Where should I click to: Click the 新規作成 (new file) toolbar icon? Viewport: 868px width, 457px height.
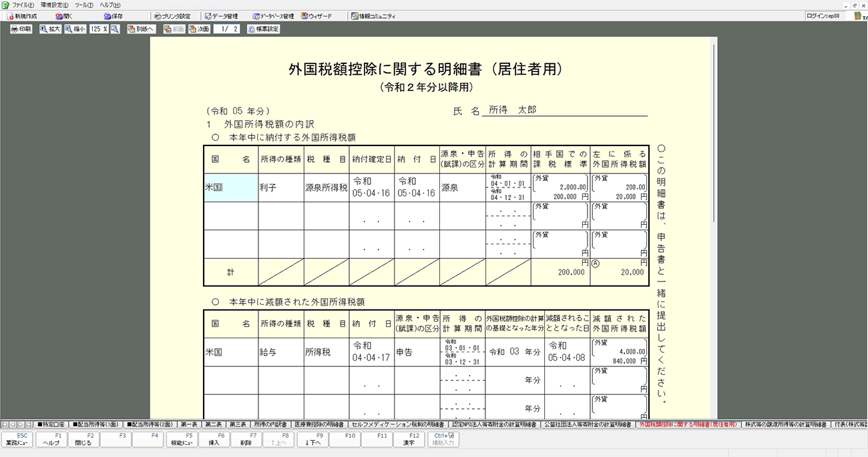pyautogui.click(x=21, y=16)
